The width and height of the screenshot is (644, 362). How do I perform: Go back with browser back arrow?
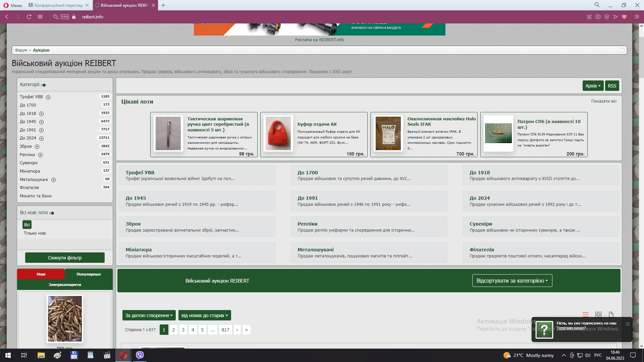(x=7, y=17)
